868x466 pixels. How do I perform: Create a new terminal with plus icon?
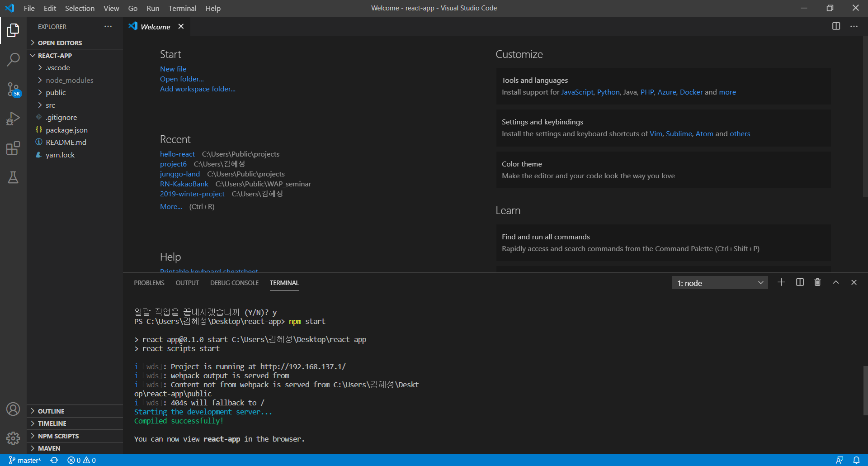coord(781,282)
